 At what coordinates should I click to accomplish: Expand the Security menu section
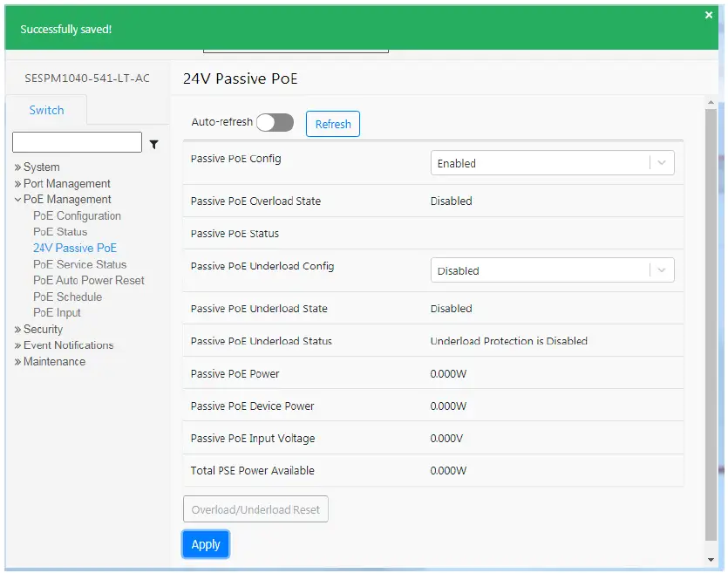coord(43,329)
